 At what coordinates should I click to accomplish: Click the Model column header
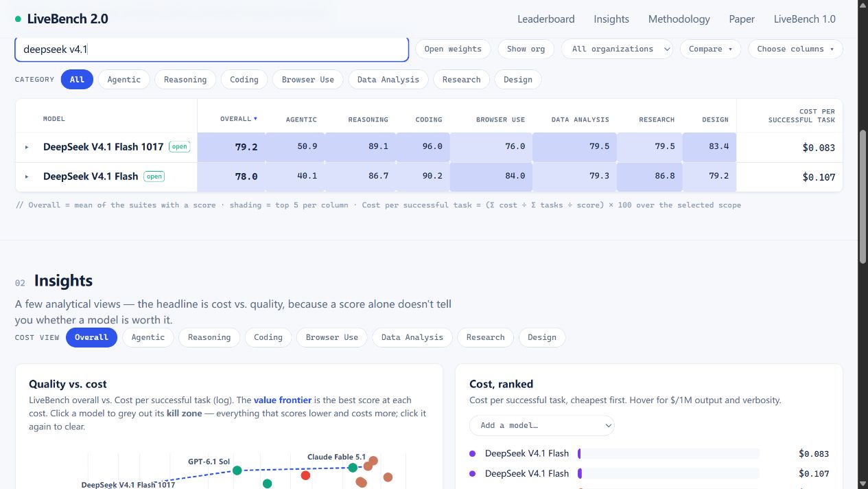(x=54, y=119)
